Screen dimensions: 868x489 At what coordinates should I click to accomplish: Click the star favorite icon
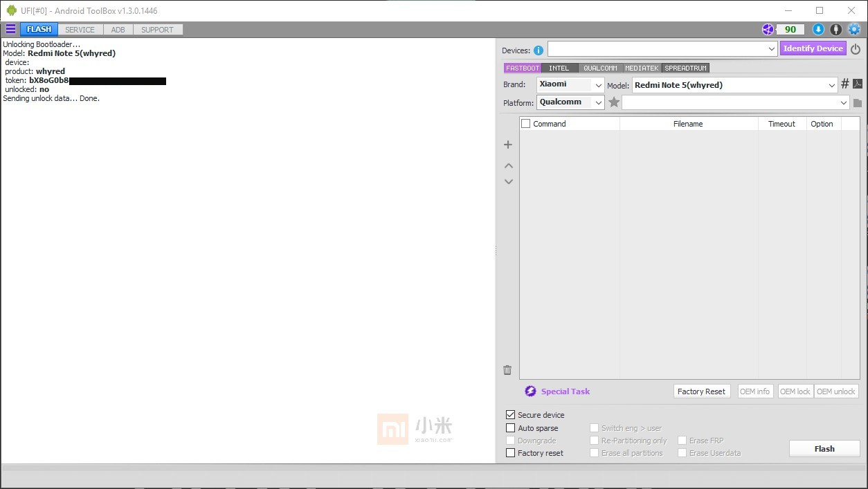614,102
